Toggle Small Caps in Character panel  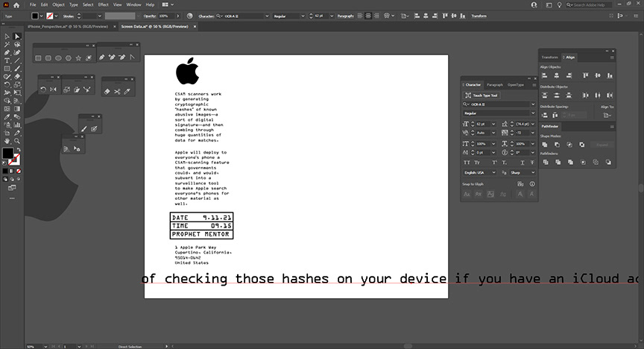477,163
